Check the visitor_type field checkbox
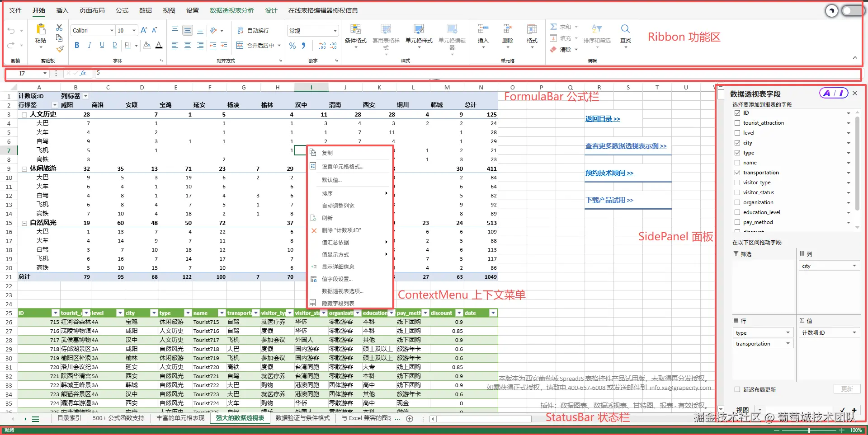 [737, 182]
